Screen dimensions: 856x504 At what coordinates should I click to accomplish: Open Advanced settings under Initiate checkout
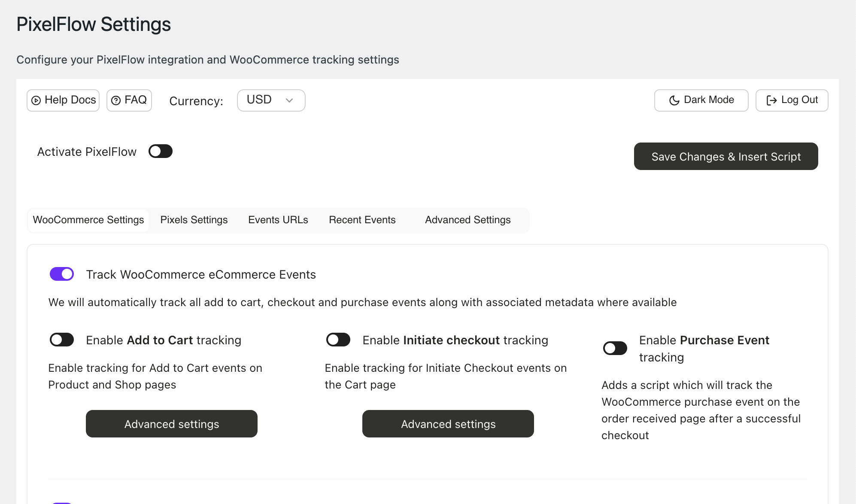coord(448,424)
